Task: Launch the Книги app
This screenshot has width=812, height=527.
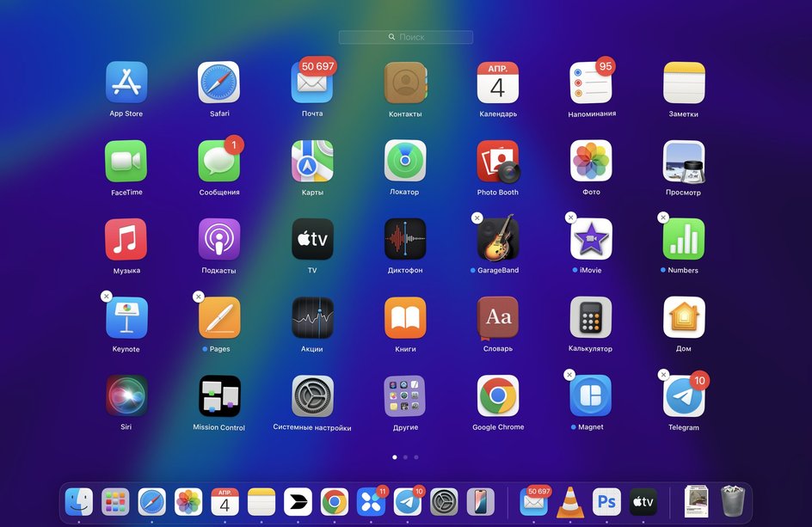Action: pos(405,318)
